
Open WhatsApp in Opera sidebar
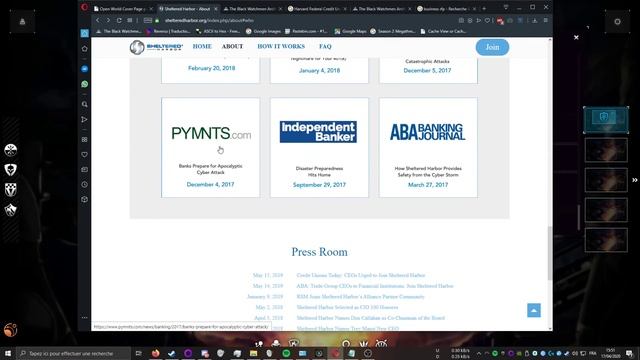(84, 84)
